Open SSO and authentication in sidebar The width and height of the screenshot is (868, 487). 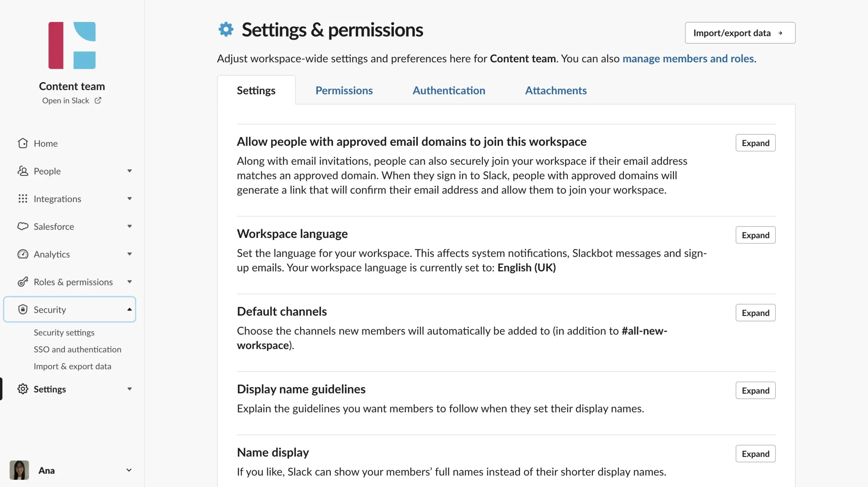(77, 349)
